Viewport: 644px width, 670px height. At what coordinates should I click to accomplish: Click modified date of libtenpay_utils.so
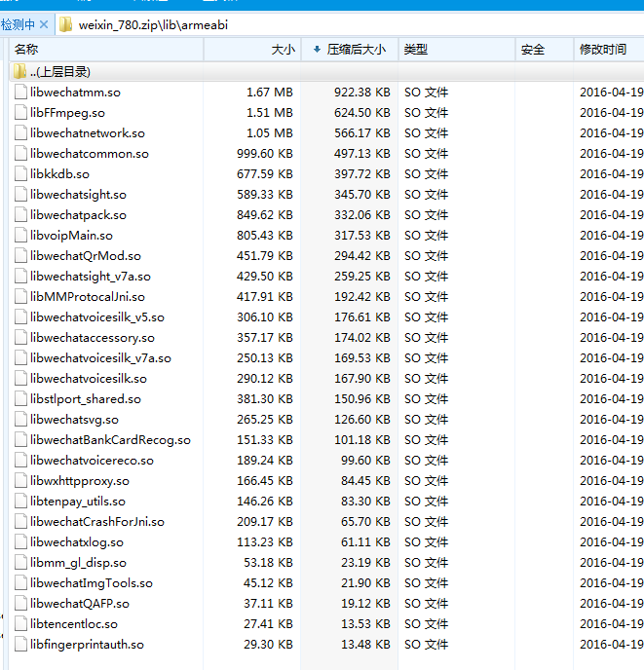pos(612,502)
